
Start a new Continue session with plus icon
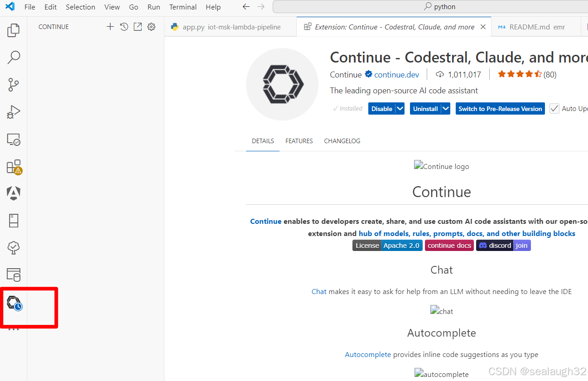coord(110,27)
